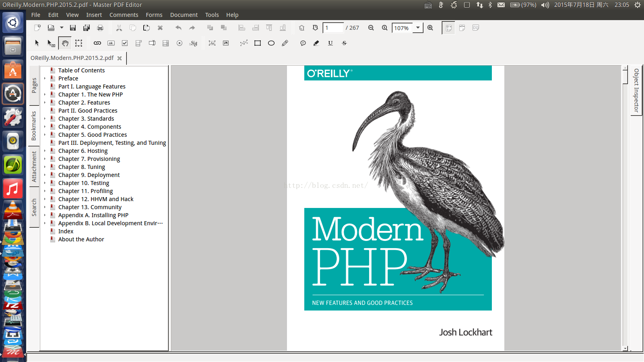Click the page number input field
This screenshot has width=644, height=362.
click(x=333, y=28)
